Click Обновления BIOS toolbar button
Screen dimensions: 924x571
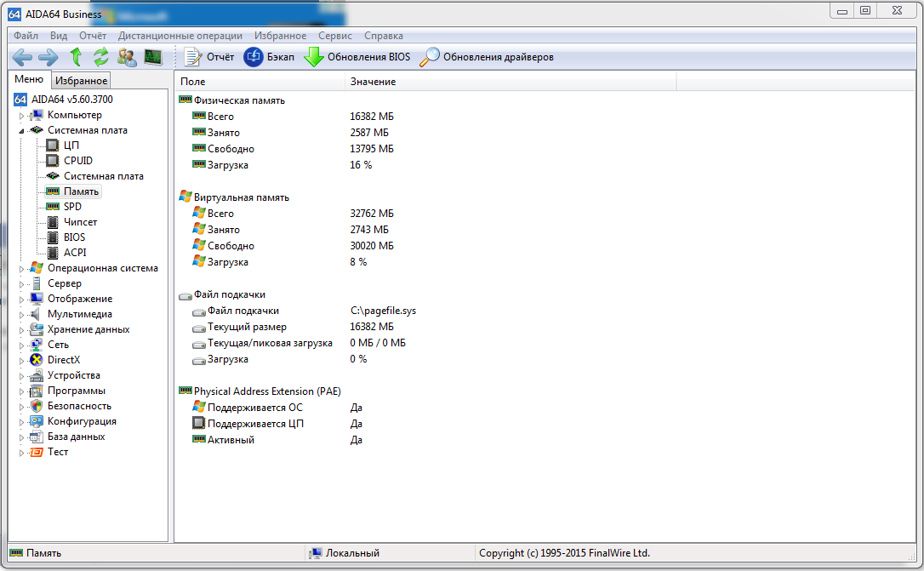pyautogui.click(x=357, y=57)
